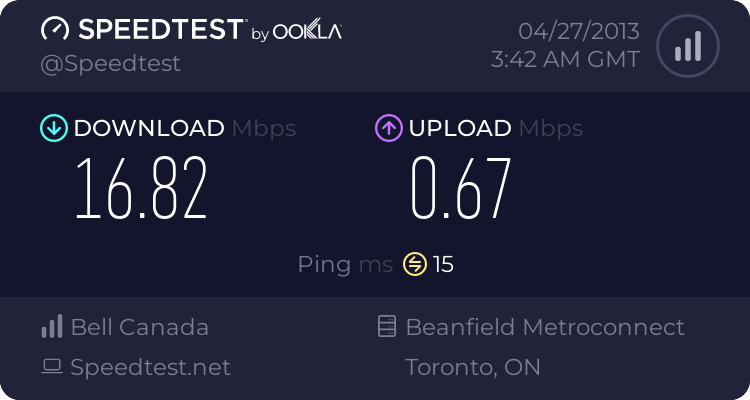The width and height of the screenshot is (750, 400).
Task: Select the Beanfield Metroconnect server name
Action: tap(545, 327)
